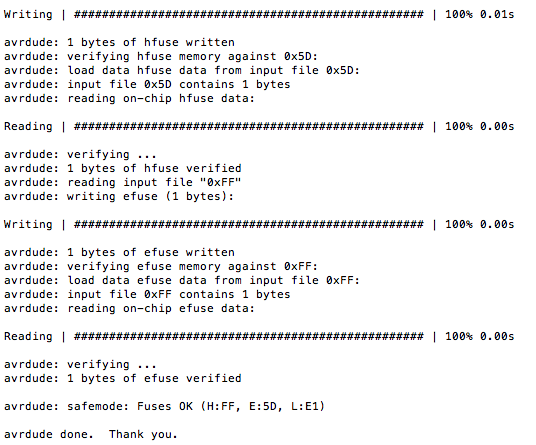Click the 'safemode: Fuses OK' line
This screenshot has width=536, height=445.
pyautogui.click(x=164, y=407)
